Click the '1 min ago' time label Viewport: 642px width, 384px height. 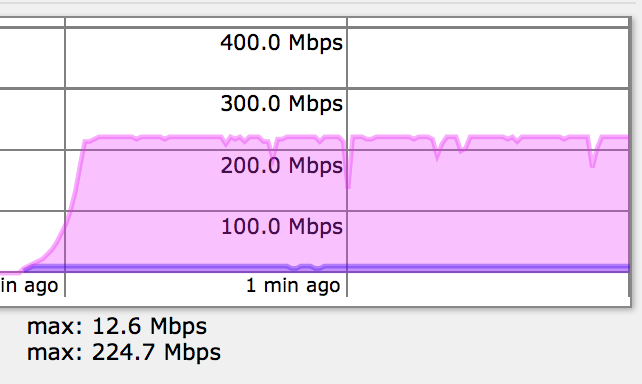tap(293, 285)
